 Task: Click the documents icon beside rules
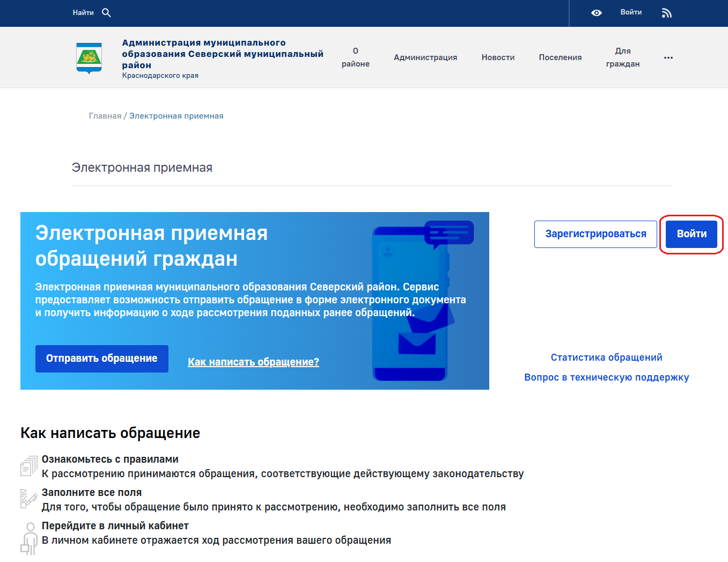point(29,466)
